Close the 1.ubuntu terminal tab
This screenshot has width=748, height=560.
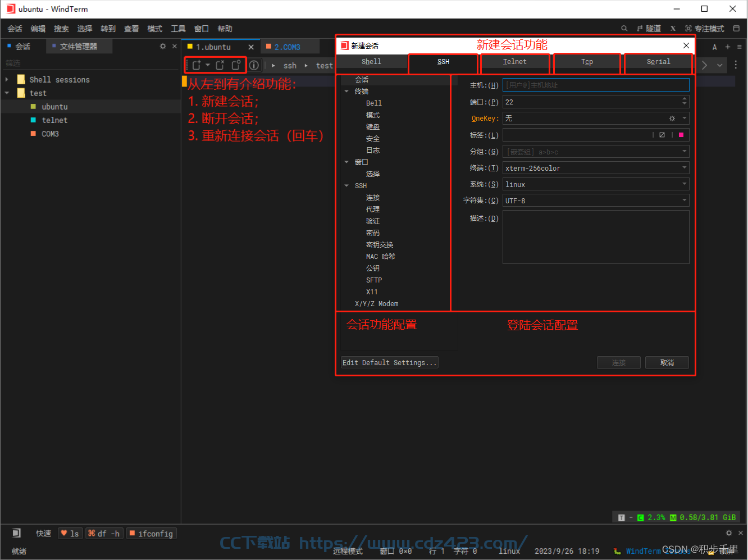click(x=251, y=47)
